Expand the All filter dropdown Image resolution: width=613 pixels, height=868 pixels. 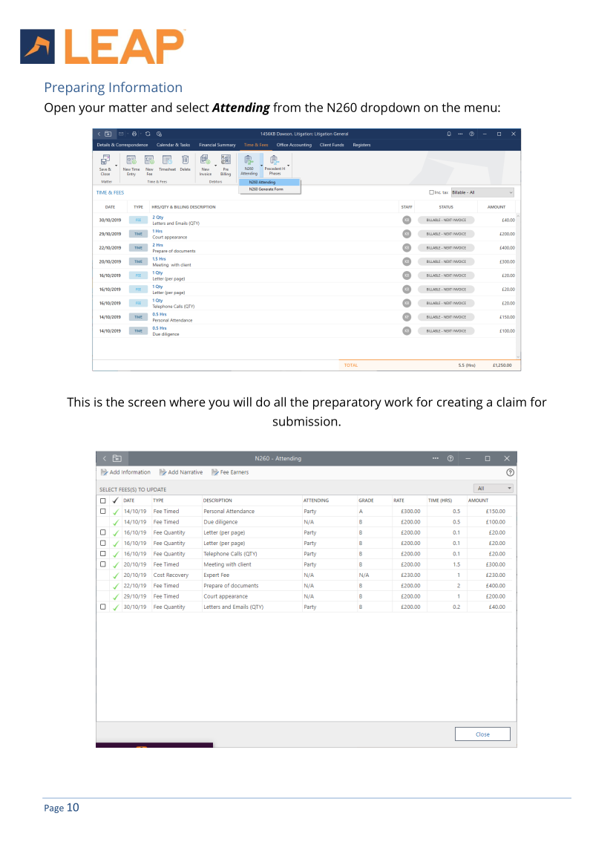495,489
